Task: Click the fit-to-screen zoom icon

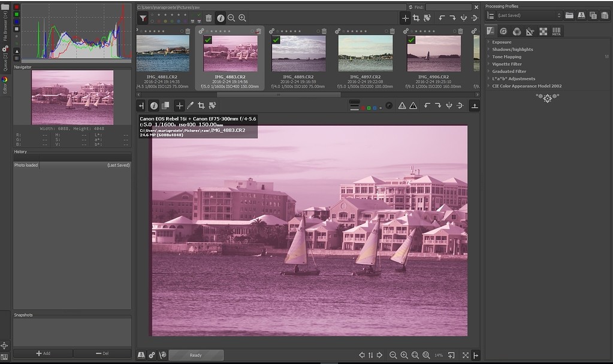Action: 416,354
